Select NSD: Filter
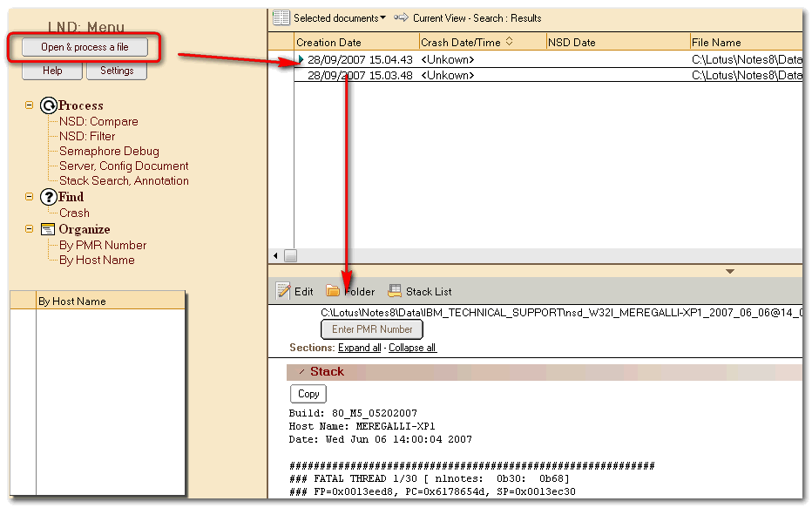 click(x=87, y=136)
